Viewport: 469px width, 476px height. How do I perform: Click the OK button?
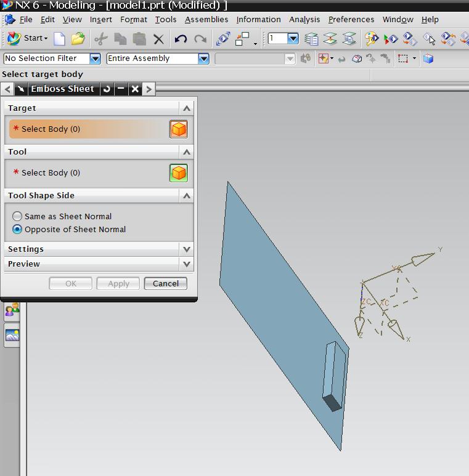point(70,283)
